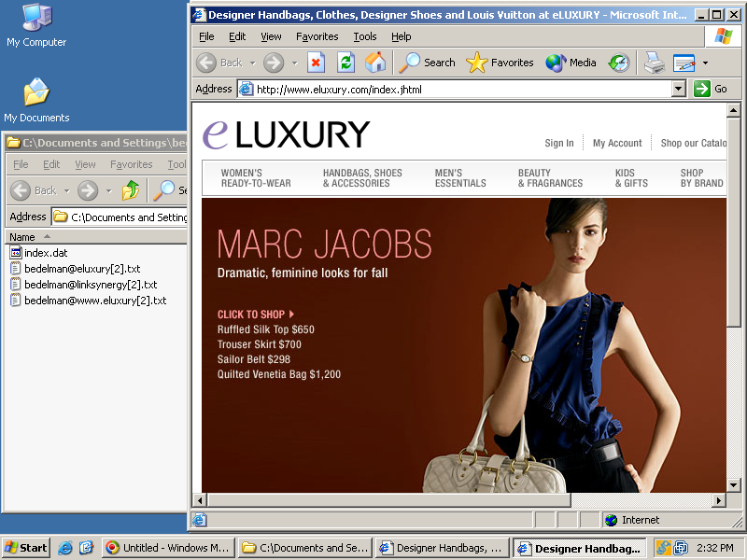Open Handbags, Shoes & Accessories navigation link

pyautogui.click(x=362, y=178)
